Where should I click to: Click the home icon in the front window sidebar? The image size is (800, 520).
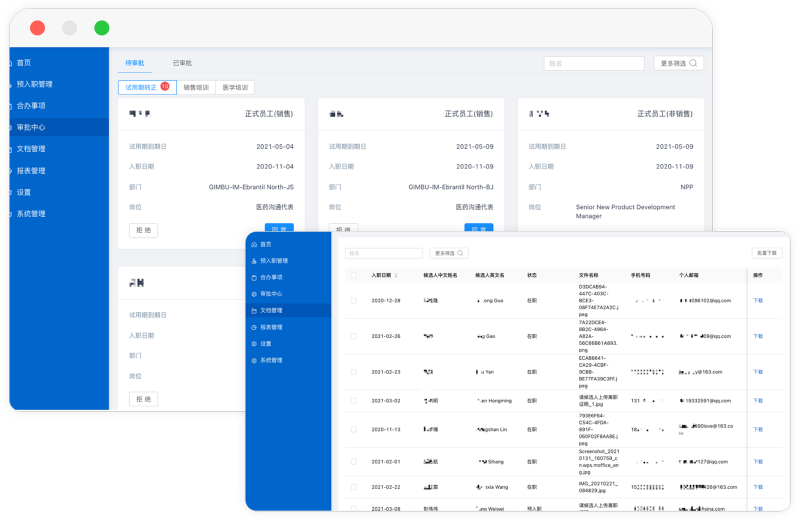point(254,244)
